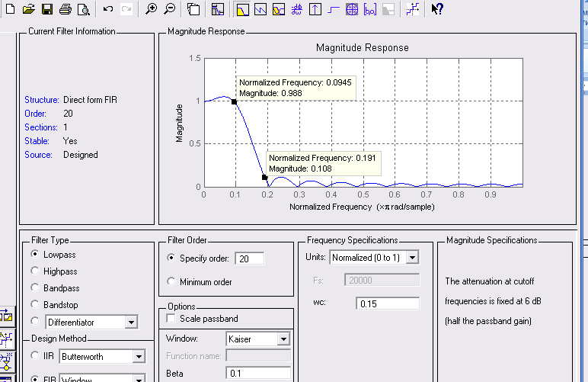Select the Magnitude Response toolbar button

click(242, 9)
